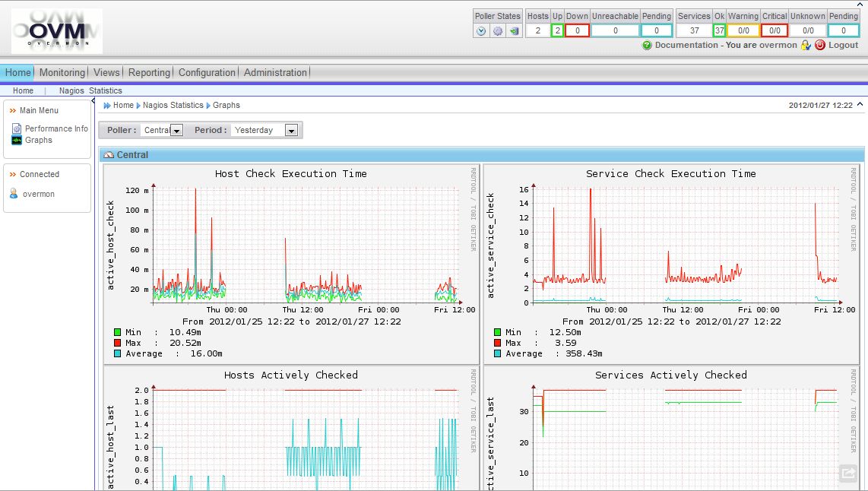868x491 pixels.
Task: Click the 'Max : 20.52m' legend value
Action: 163,344
